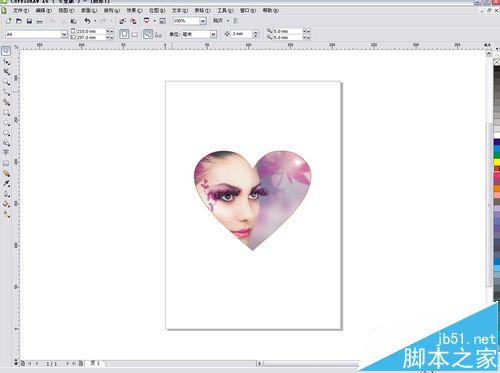Select the Smart Fill tool
This screenshot has height=373, width=500.
pos(6,102)
